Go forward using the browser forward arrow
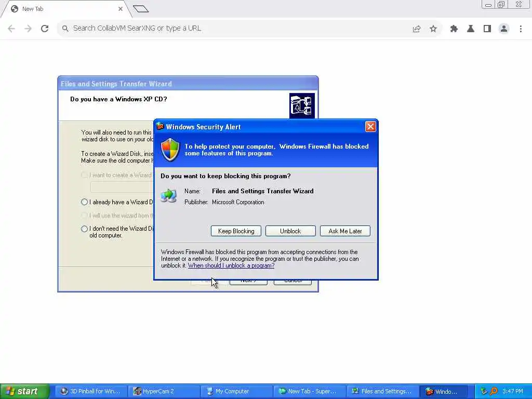The height and width of the screenshot is (399, 532). (28, 29)
